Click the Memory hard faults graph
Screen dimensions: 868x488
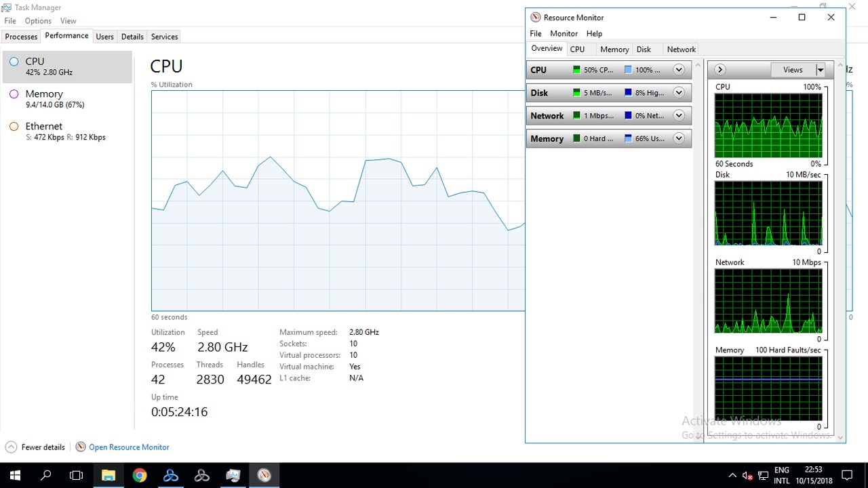tap(768, 388)
